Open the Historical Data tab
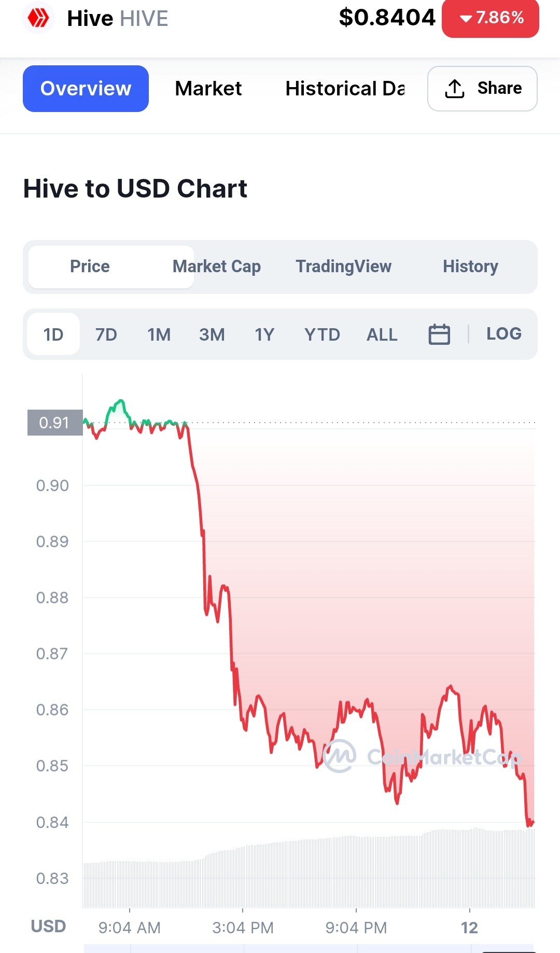The height and width of the screenshot is (953, 560). click(345, 89)
